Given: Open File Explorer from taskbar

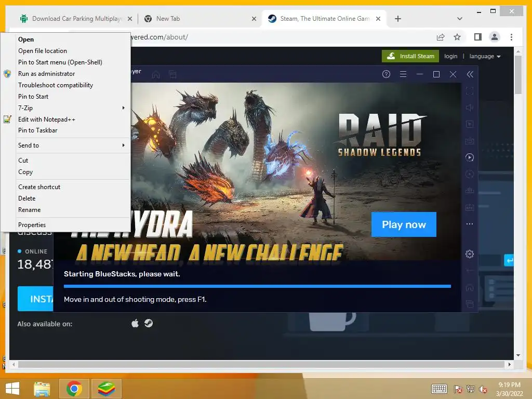Looking at the screenshot, I should [42, 389].
